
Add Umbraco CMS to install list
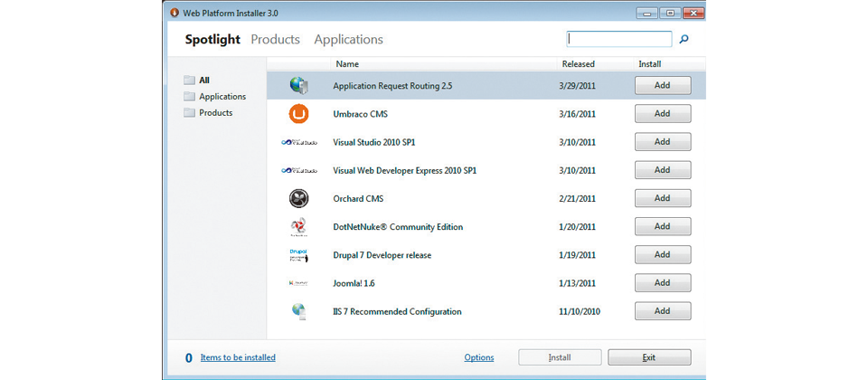pos(663,114)
